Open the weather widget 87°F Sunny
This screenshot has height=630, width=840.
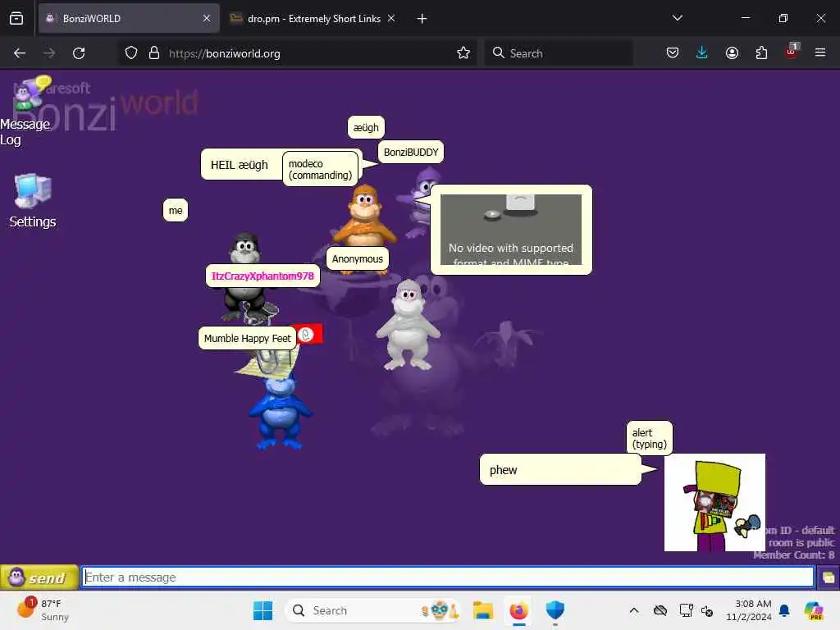click(43, 610)
